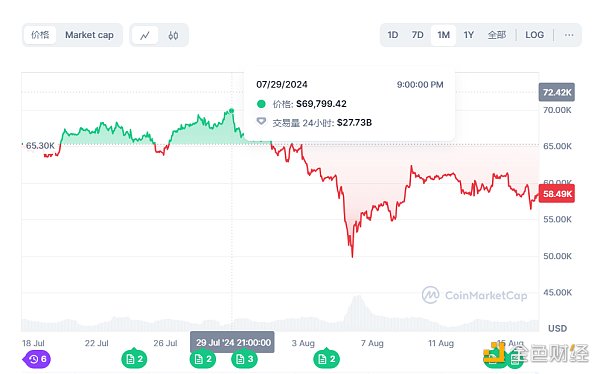Click the purple history badge with 6
The width and height of the screenshot is (600, 374).
coord(37,359)
